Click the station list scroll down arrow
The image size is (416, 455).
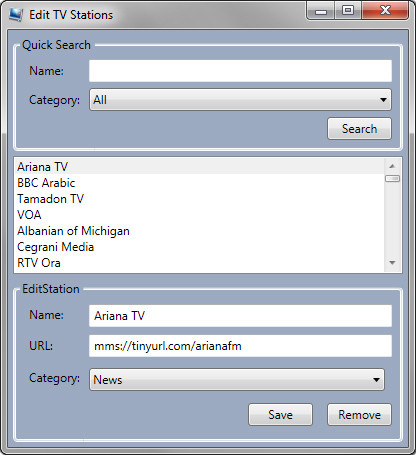(x=392, y=263)
